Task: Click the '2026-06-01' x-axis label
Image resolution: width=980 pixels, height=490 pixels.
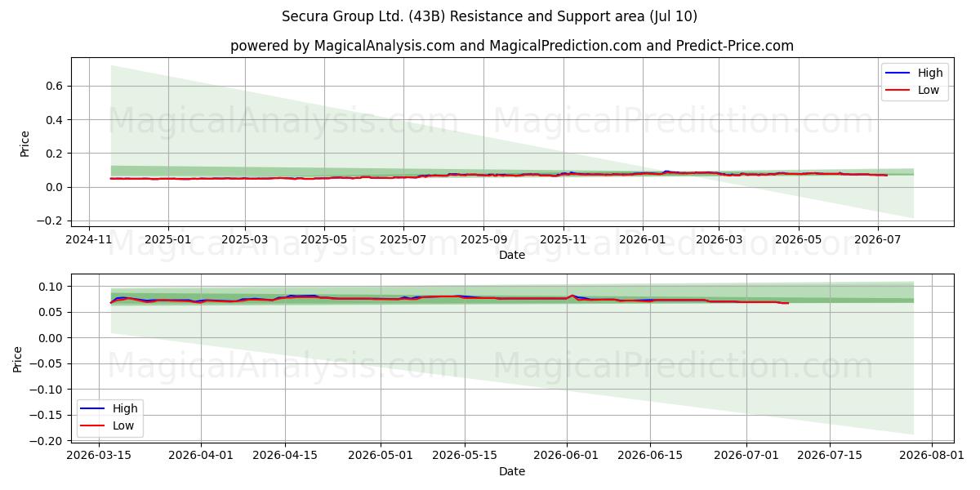Action: [x=566, y=456]
